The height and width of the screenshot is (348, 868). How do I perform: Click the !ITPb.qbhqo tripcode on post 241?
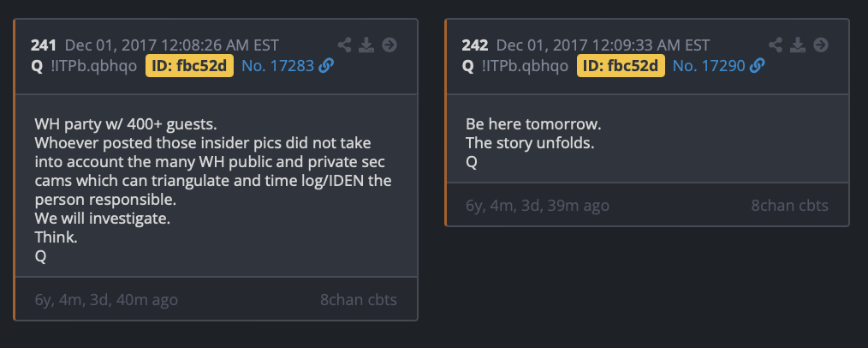pyautogui.click(x=94, y=66)
